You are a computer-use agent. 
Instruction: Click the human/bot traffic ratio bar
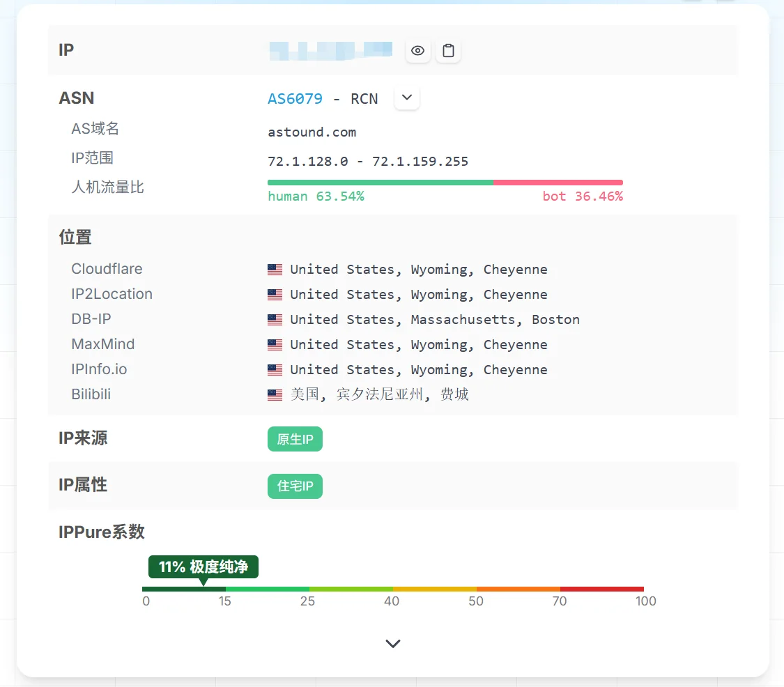pos(445,183)
